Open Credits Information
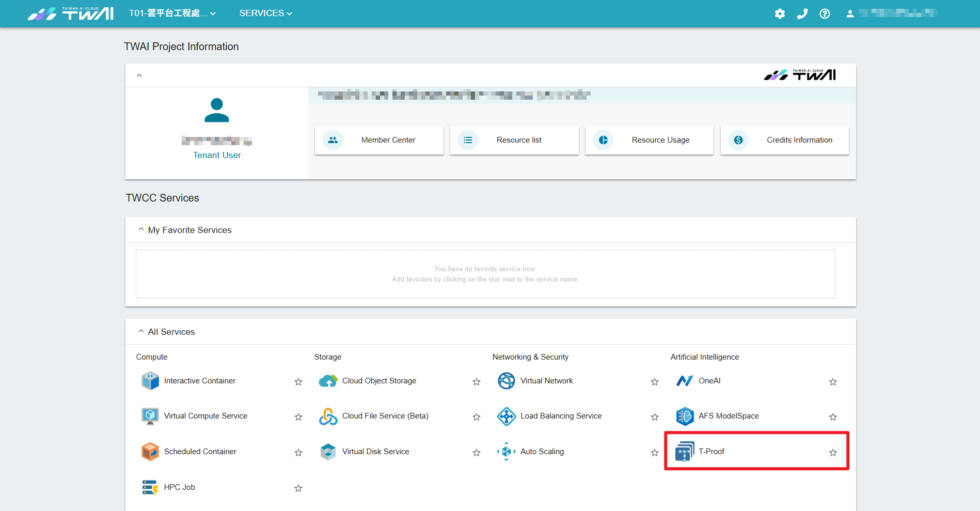The image size is (980, 511). pos(785,140)
